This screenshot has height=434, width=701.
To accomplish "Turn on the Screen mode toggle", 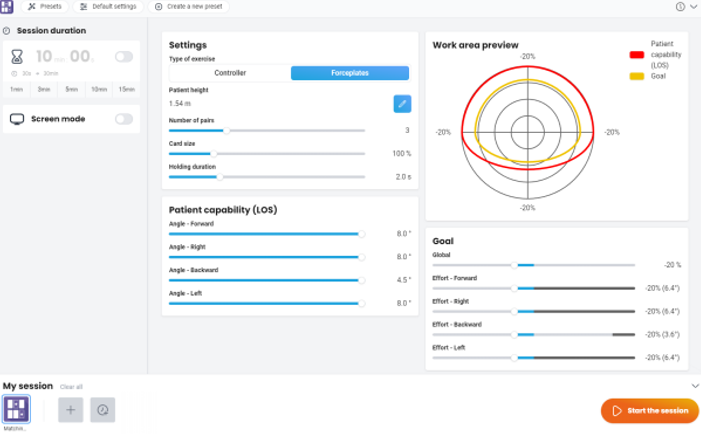I will tap(124, 119).
